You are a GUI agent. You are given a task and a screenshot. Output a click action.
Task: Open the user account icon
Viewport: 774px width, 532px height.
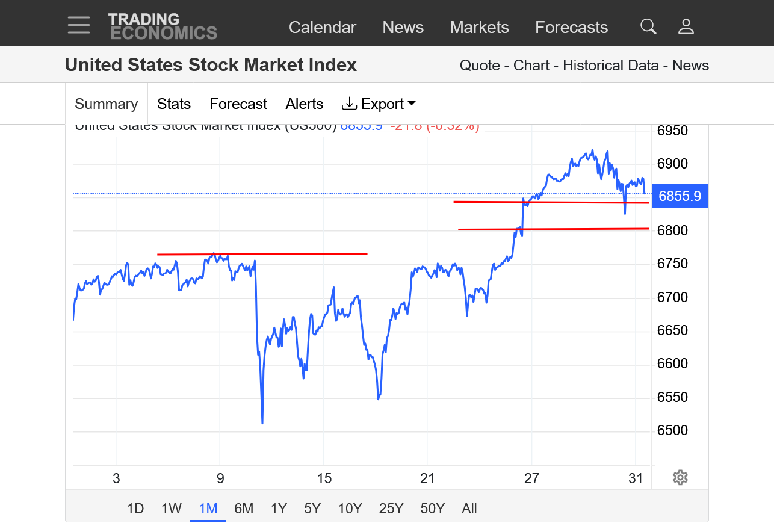click(x=686, y=26)
